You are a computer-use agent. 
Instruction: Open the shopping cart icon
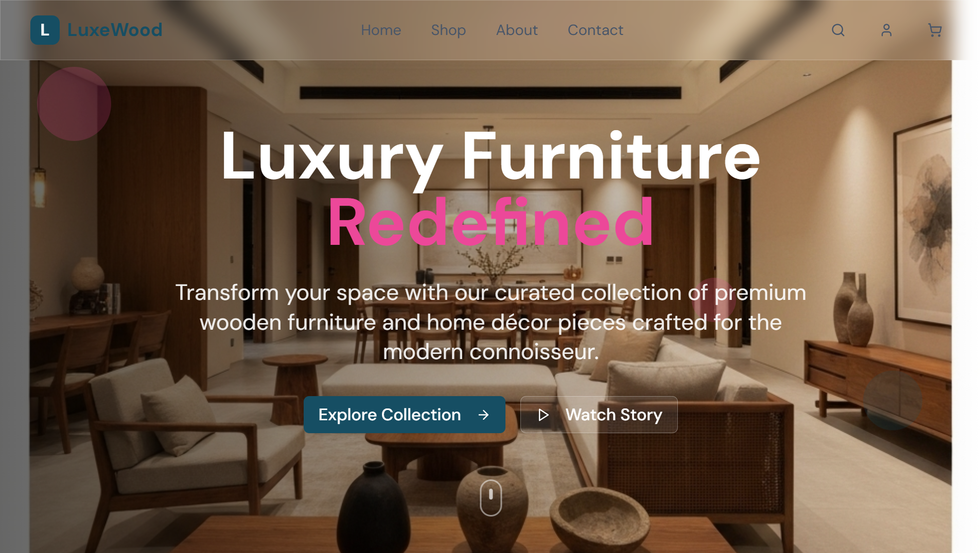(x=935, y=30)
